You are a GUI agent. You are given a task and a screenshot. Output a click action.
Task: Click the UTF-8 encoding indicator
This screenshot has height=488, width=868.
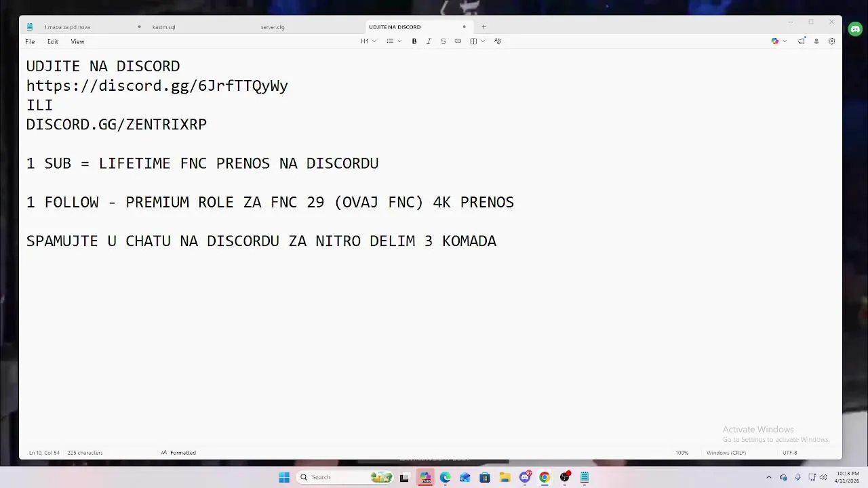pyautogui.click(x=790, y=453)
